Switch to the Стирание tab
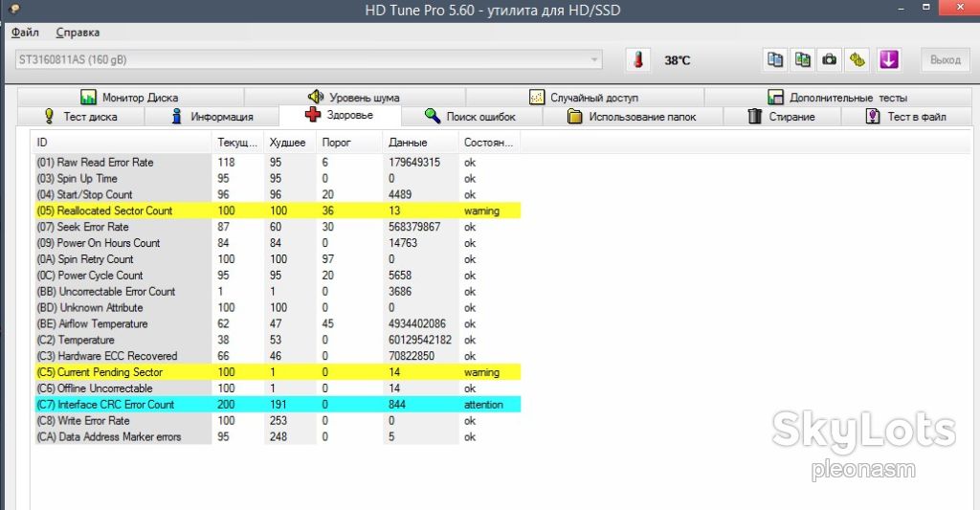The width and height of the screenshot is (980, 510). pos(781,116)
